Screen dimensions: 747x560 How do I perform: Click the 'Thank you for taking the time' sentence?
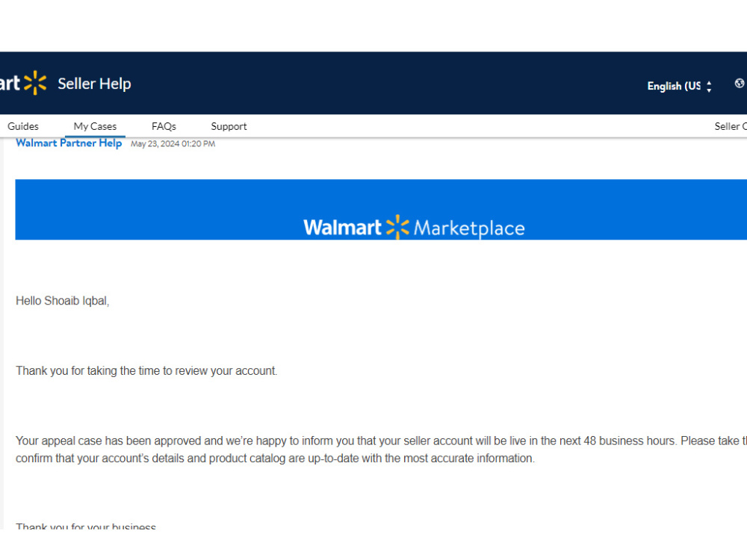click(x=146, y=371)
